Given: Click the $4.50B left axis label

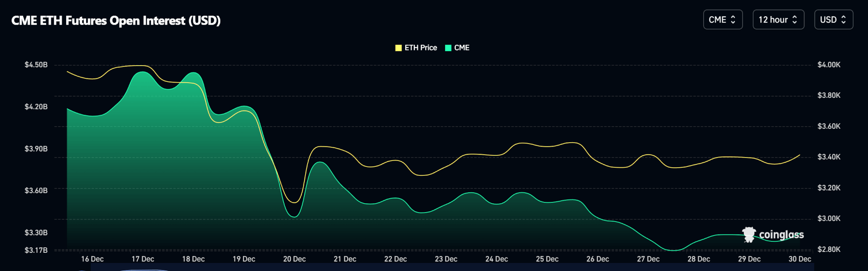Looking at the screenshot, I should click(36, 65).
